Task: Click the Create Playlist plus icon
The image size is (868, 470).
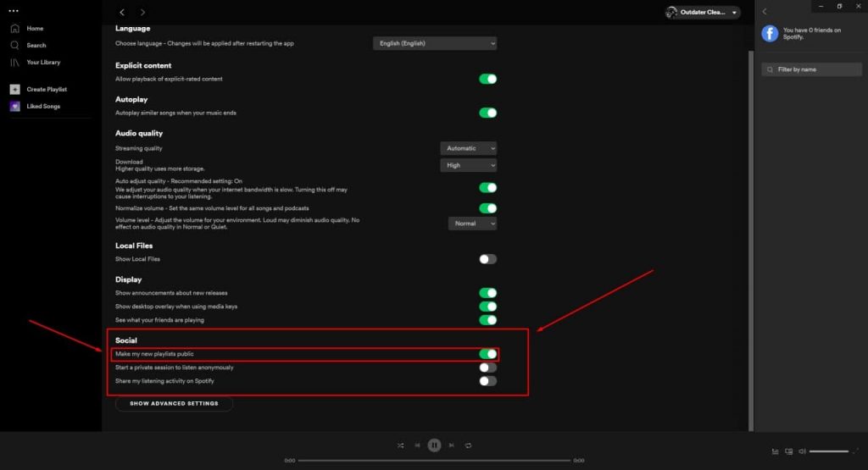Action: (x=15, y=89)
